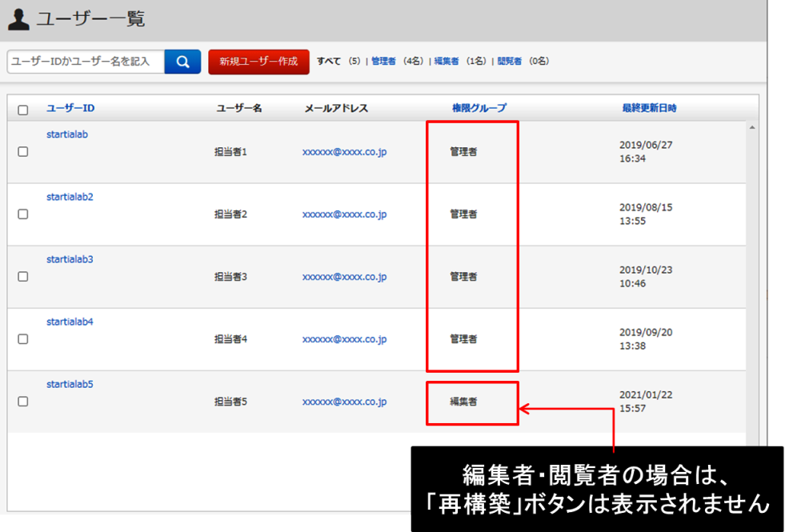The height and width of the screenshot is (532, 785).
Task: Check the box for startialab2 row
Action: [x=23, y=214]
